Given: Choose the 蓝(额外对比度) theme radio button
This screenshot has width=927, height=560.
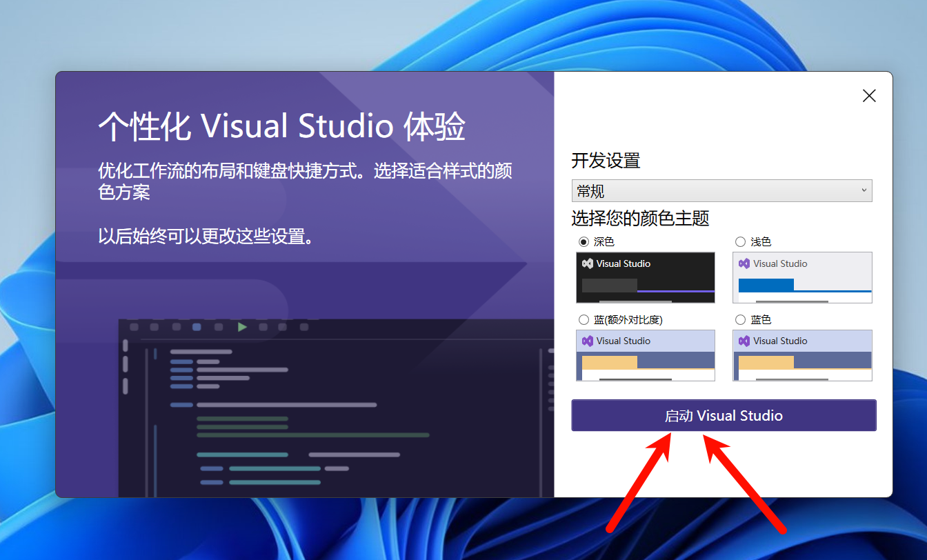Looking at the screenshot, I should [584, 320].
